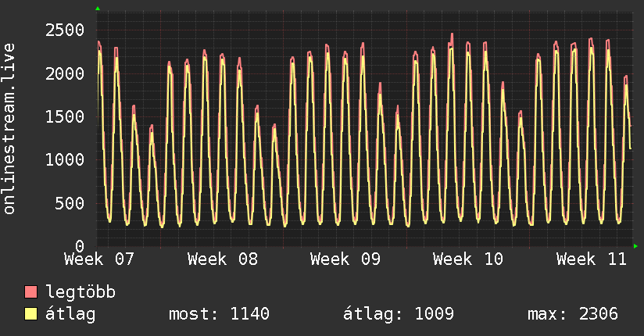Click the green arrow ending the x-axis
The width and height of the screenshot is (644, 336).
point(635,246)
